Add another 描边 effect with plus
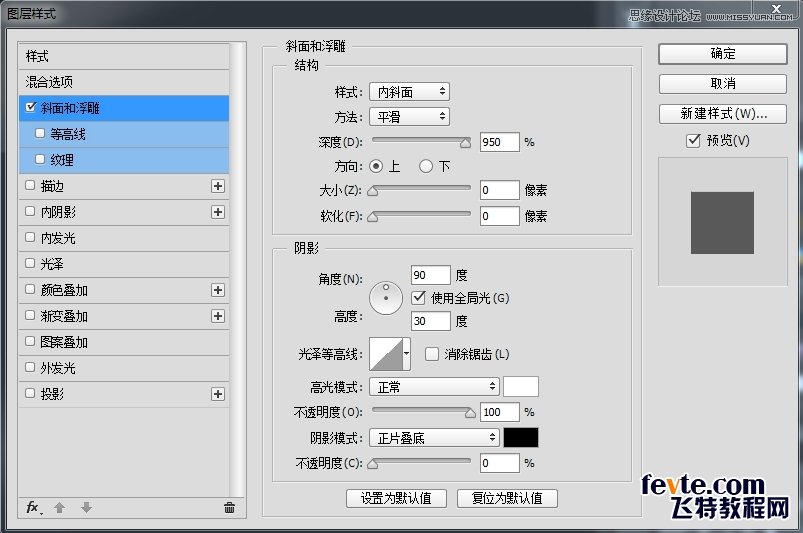The image size is (803, 533). (x=218, y=186)
